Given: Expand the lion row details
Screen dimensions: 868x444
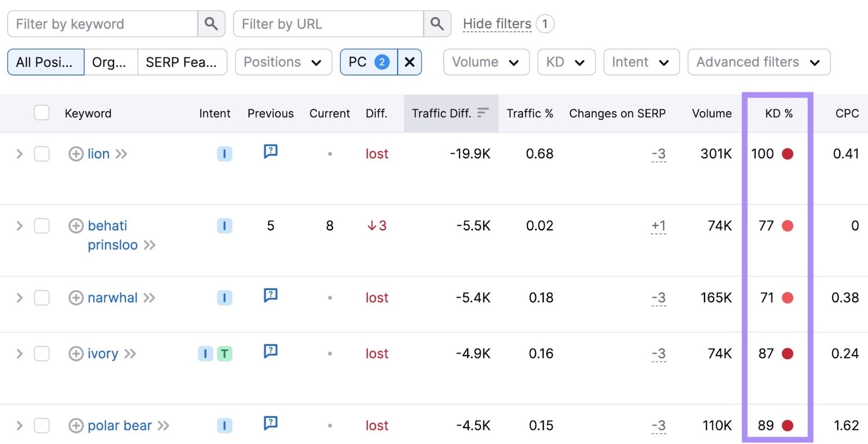Looking at the screenshot, I should (x=20, y=154).
